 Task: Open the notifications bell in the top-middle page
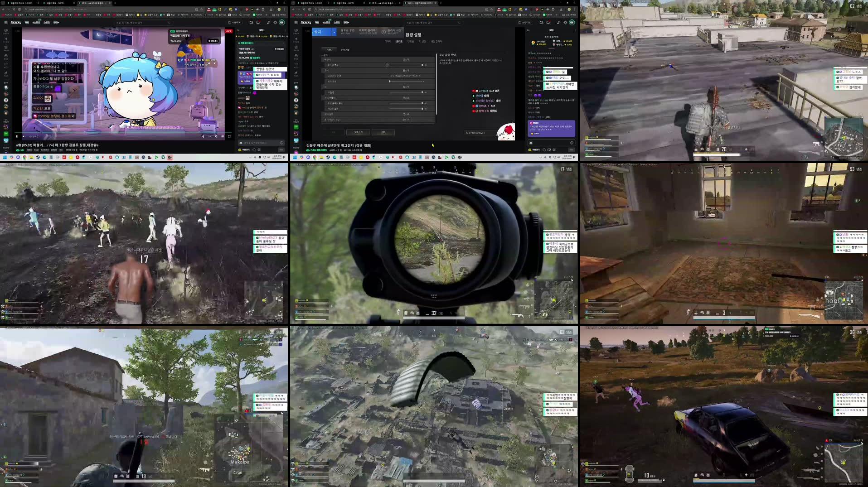click(548, 22)
